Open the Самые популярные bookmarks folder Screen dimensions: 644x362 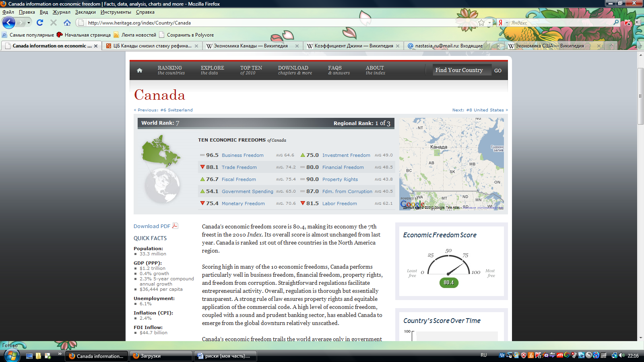[x=28, y=35]
